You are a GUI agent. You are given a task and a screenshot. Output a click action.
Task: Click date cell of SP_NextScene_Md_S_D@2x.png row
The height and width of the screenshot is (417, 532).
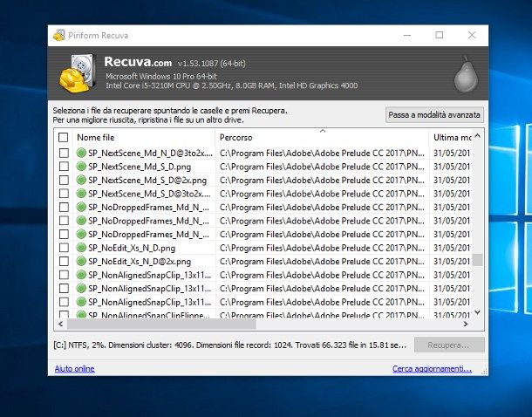click(x=452, y=181)
